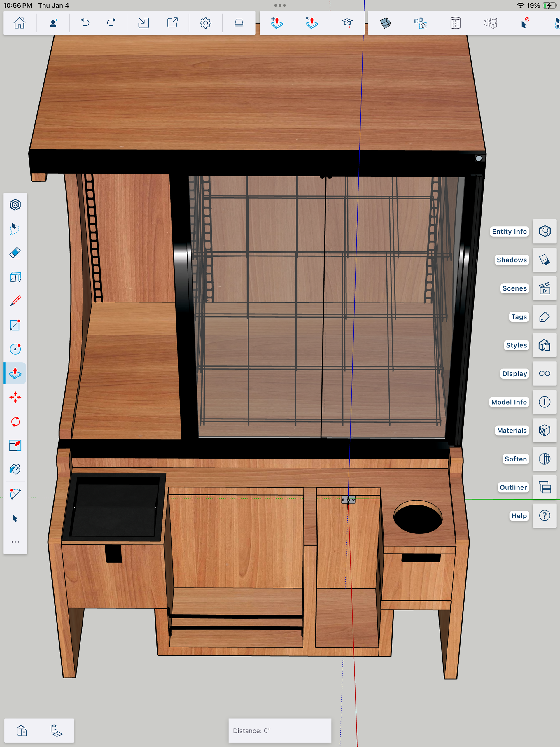Open the Display glasses panel

coord(544,373)
